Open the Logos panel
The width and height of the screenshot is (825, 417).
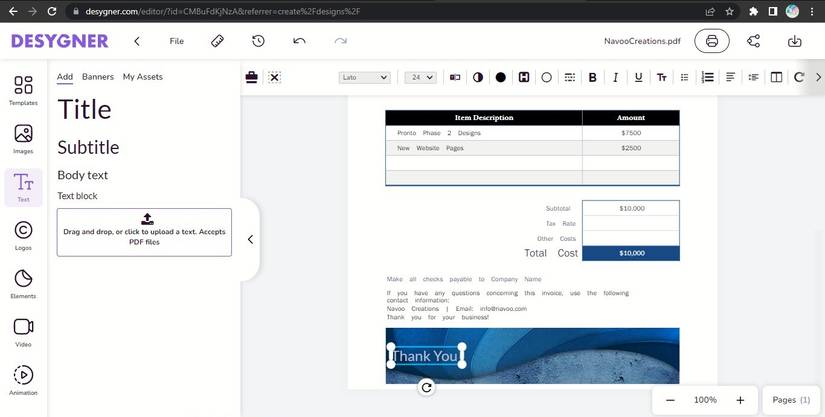tap(23, 236)
